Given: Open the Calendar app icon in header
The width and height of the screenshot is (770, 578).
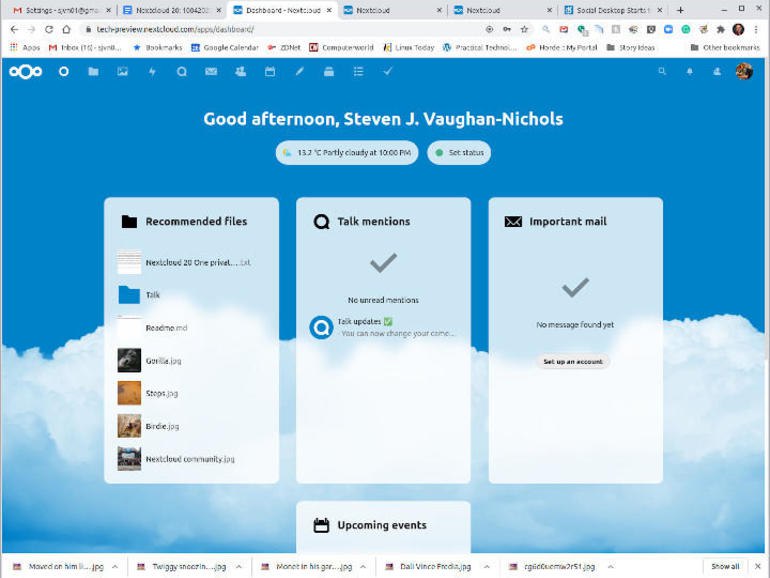Looking at the screenshot, I should 270,72.
